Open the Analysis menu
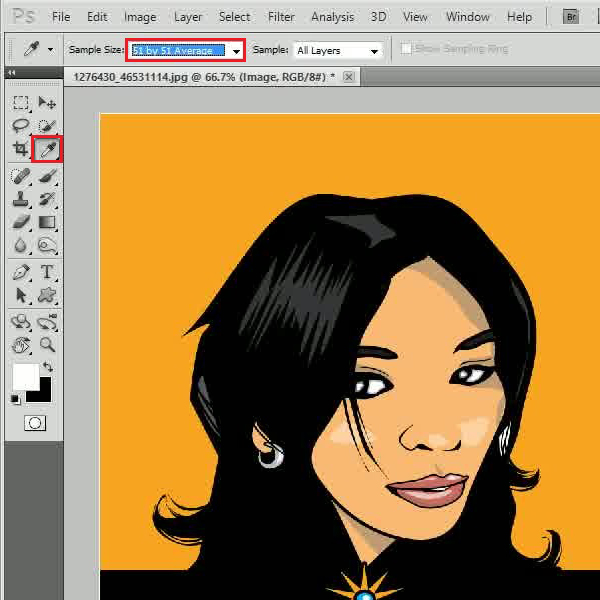The image size is (600, 600). click(332, 17)
